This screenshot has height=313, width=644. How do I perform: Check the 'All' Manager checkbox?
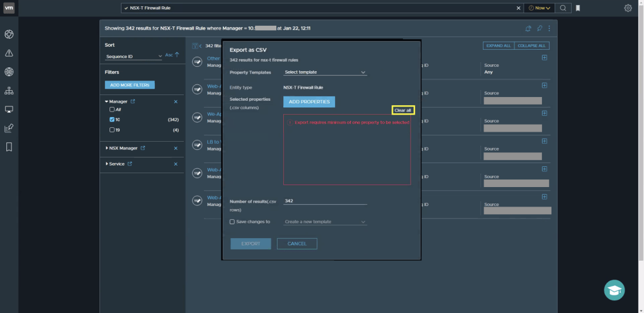tap(112, 110)
